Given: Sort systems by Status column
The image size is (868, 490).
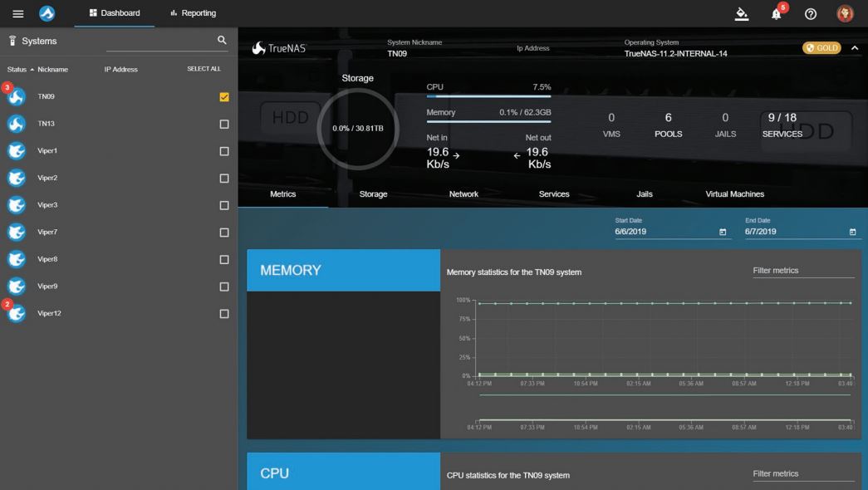Looking at the screenshot, I should (17, 69).
